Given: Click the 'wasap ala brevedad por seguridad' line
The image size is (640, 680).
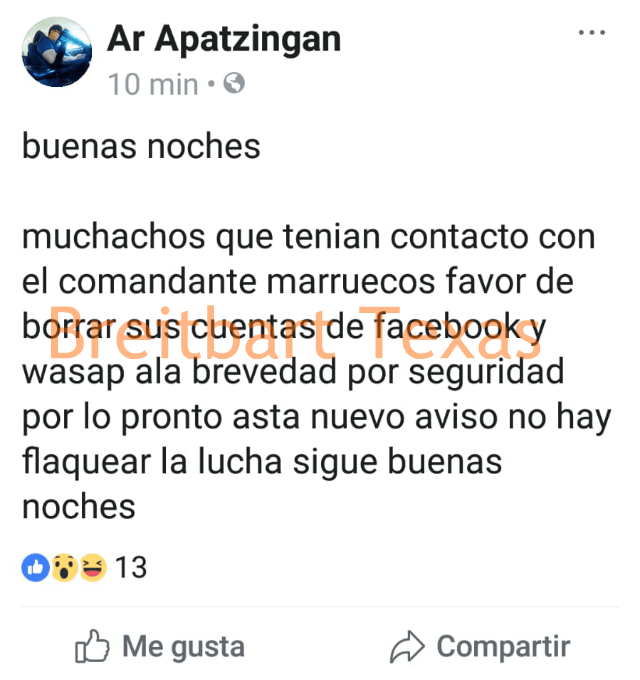Looking at the screenshot, I should pyautogui.click(x=293, y=373).
